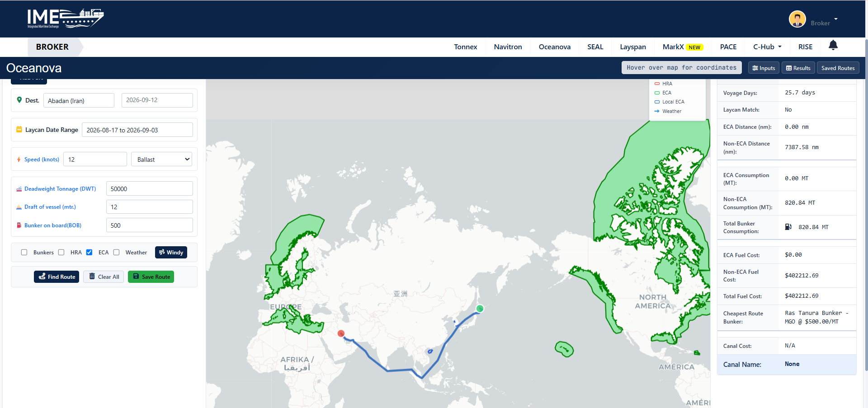Click the Deadweight Tonnage ship icon

tap(19, 189)
